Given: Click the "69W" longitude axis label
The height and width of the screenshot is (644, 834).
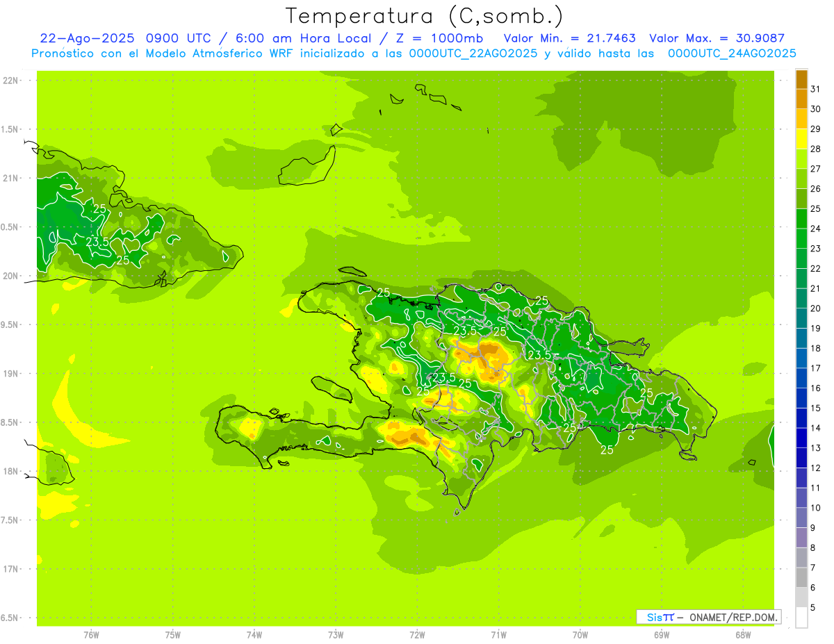Looking at the screenshot, I should coord(662,634).
